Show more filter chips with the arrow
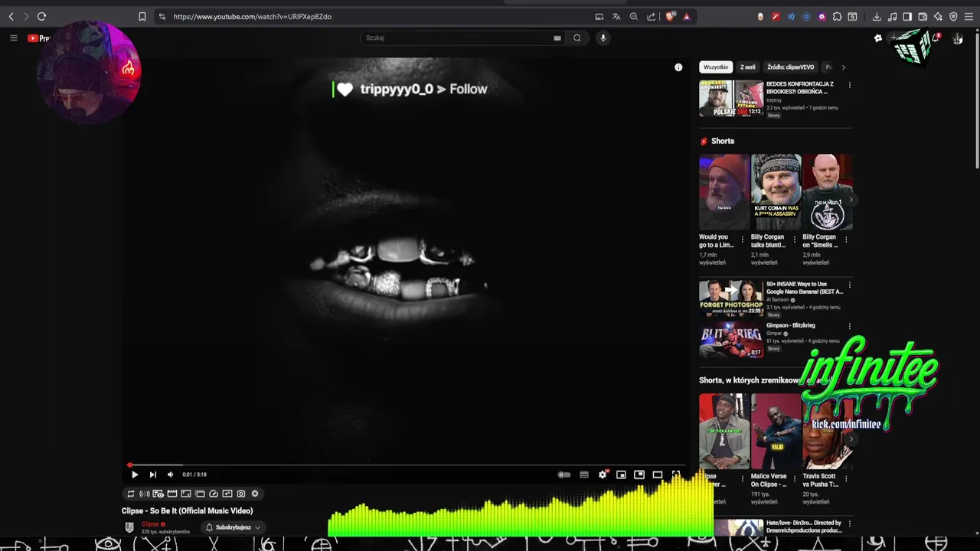 tap(843, 67)
